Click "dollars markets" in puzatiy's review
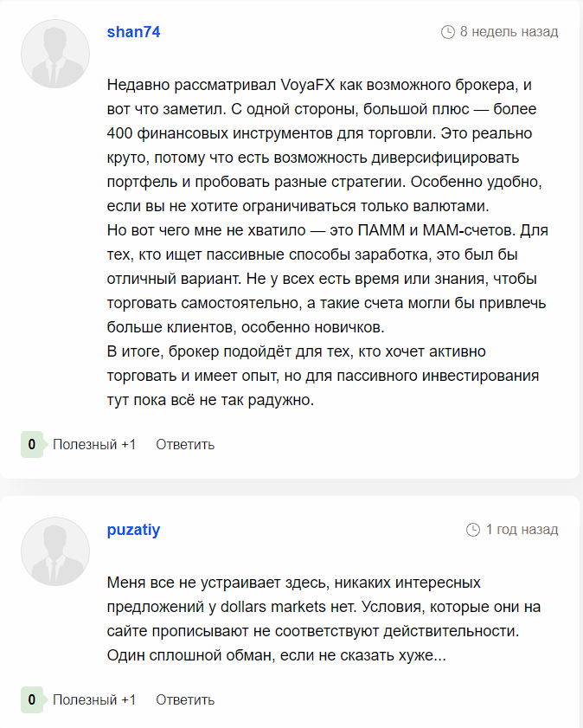The width and height of the screenshot is (583, 728). 273,607
